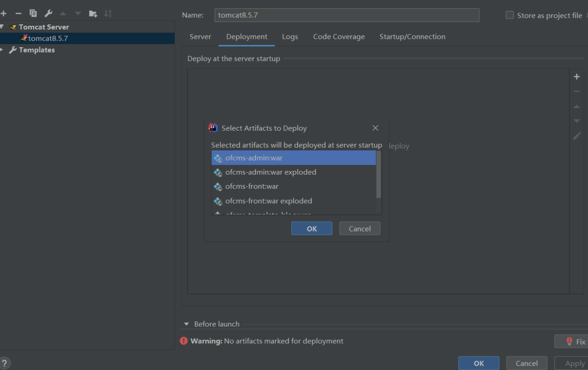This screenshot has height=370, width=588.
Task: Expand the Templates tree node
Action: point(2,50)
